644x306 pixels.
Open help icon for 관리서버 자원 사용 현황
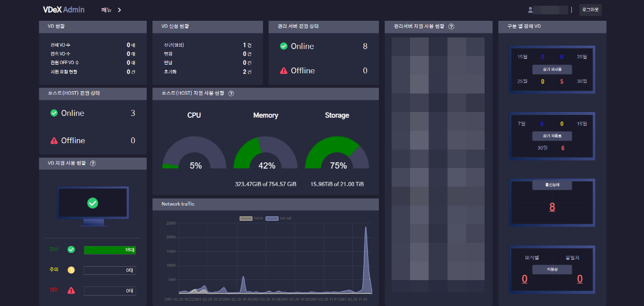(x=451, y=27)
